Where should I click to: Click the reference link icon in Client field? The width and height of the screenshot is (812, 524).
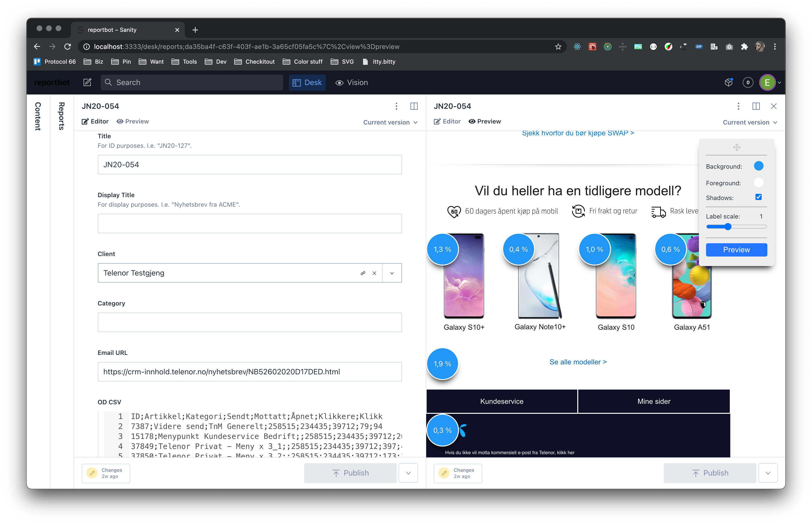[363, 273]
